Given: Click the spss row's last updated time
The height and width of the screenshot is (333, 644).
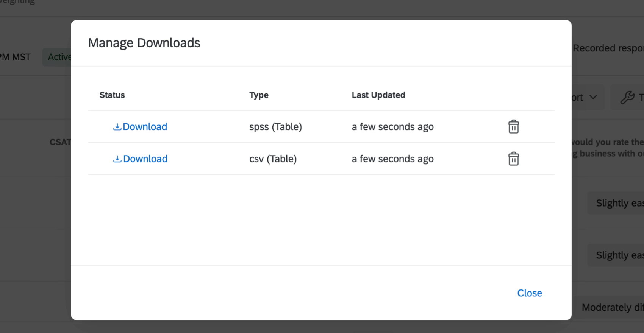Looking at the screenshot, I should [x=392, y=127].
